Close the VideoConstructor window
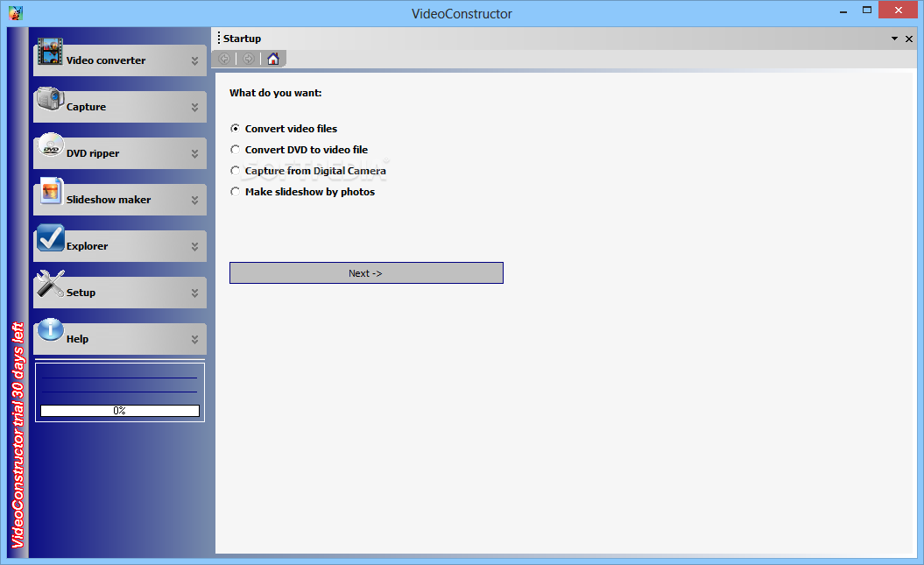The height and width of the screenshot is (565, 924). (899, 10)
